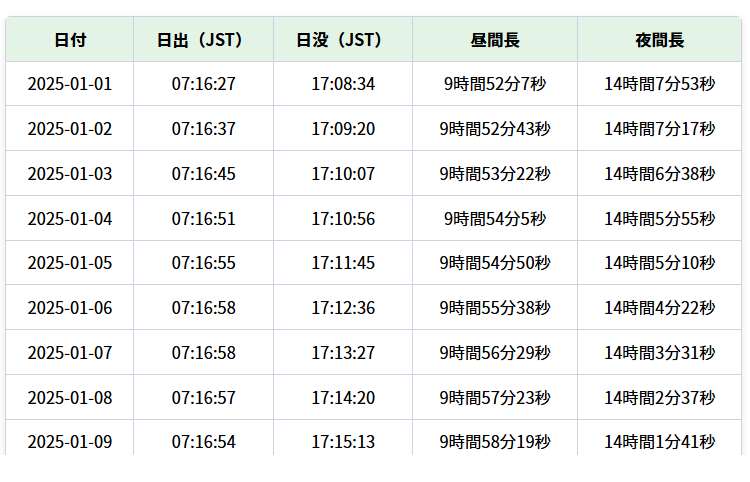
Task: Select day length 9時間56分29秒
Action: point(495,353)
